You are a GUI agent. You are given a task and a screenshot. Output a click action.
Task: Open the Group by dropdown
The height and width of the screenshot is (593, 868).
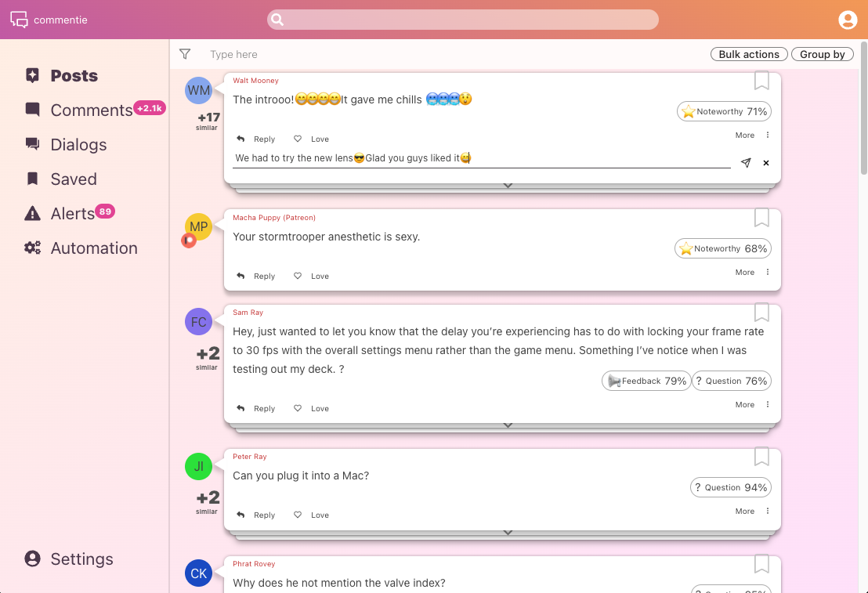(x=822, y=54)
